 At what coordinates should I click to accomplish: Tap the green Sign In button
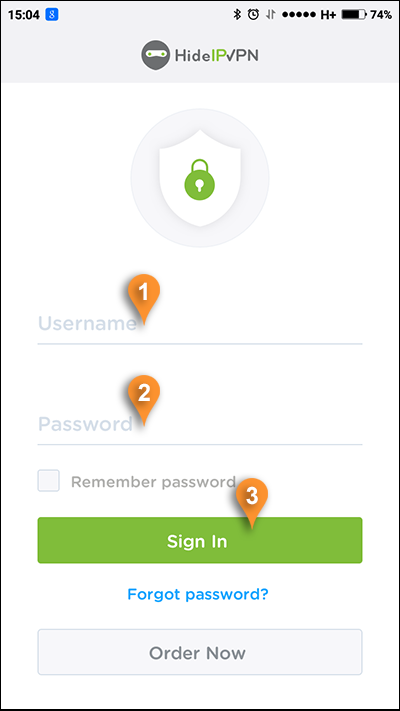pos(200,540)
